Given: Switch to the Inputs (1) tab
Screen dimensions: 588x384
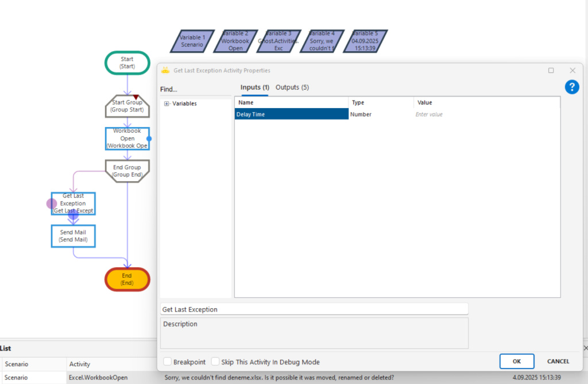Looking at the screenshot, I should [x=254, y=87].
